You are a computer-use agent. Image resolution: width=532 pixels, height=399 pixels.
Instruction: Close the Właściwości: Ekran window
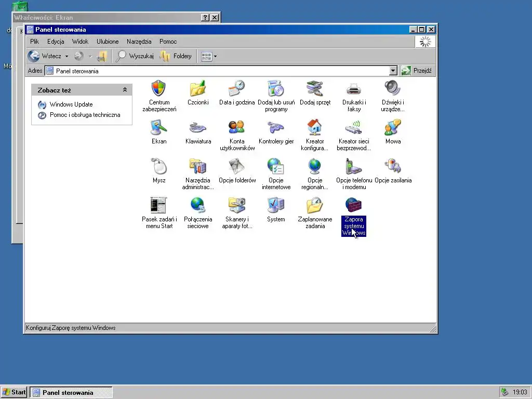pyautogui.click(x=215, y=17)
